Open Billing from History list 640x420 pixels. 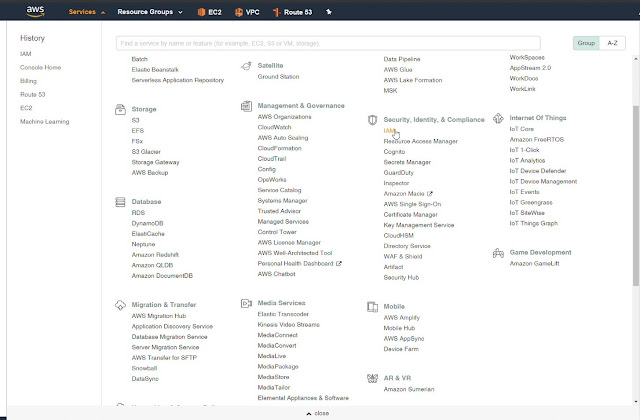pos(28,81)
